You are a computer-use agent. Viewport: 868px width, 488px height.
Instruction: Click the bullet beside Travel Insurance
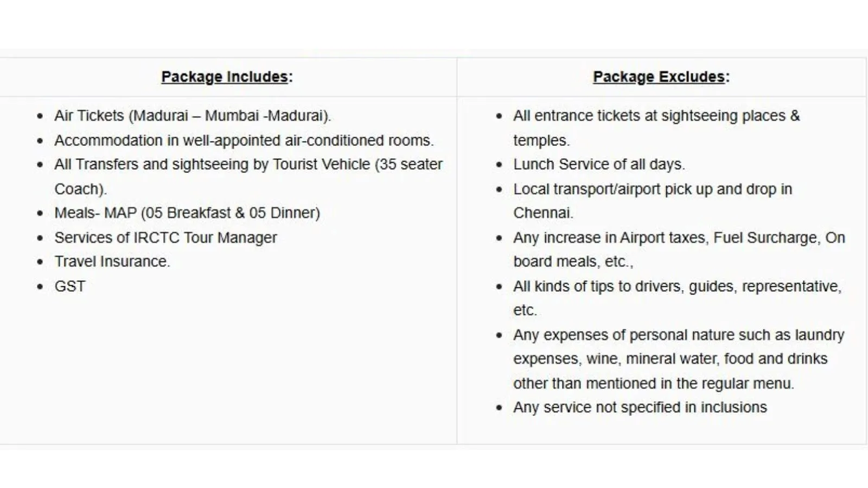pyautogui.click(x=40, y=262)
